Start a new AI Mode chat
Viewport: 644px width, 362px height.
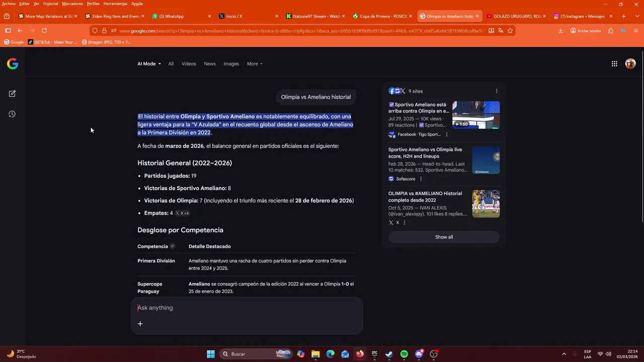point(12,94)
